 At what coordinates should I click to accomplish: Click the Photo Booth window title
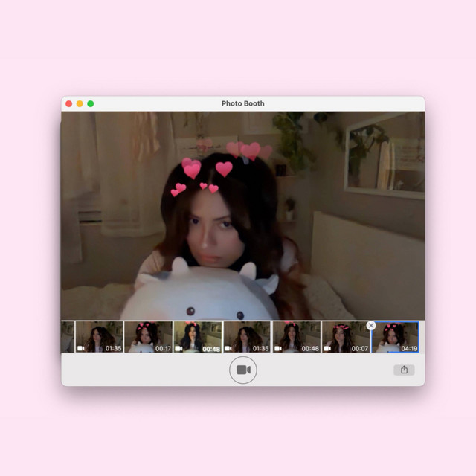243,103
